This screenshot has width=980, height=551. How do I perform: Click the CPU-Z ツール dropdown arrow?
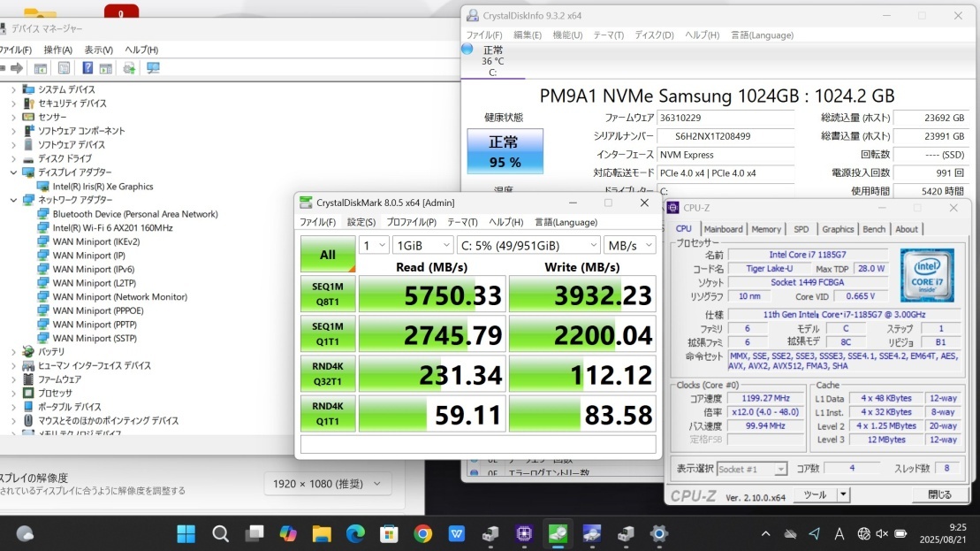tap(843, 495)
